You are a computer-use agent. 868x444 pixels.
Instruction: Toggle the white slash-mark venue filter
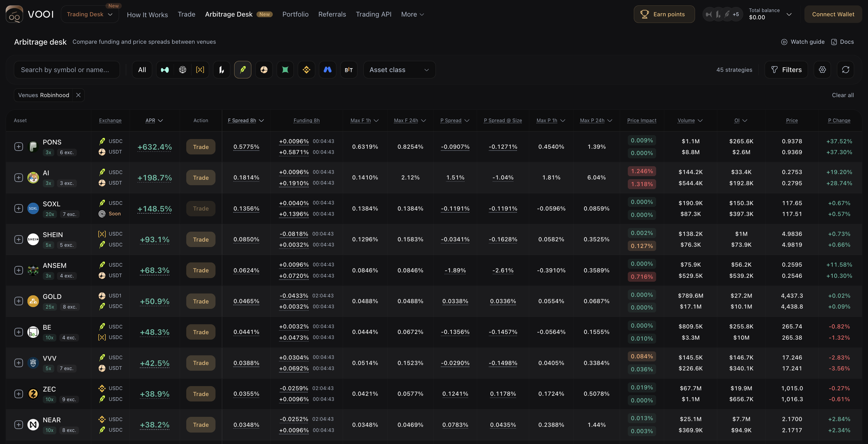coord(222,70)
